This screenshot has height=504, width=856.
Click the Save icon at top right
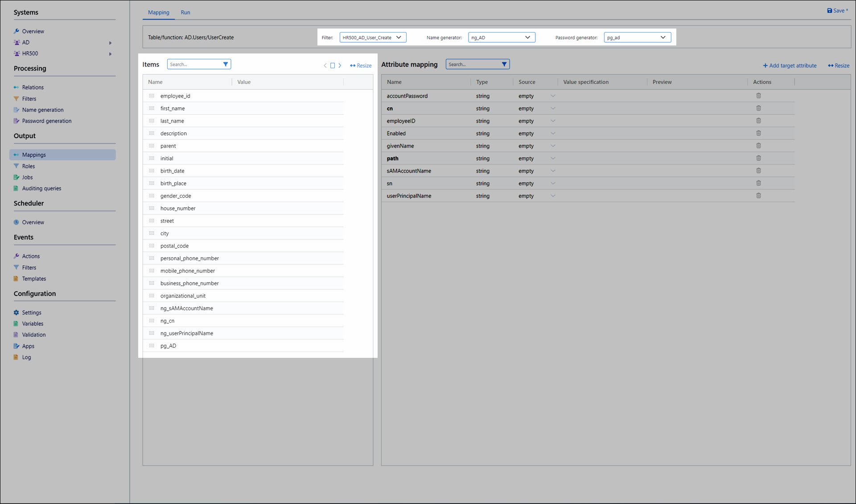830,11
